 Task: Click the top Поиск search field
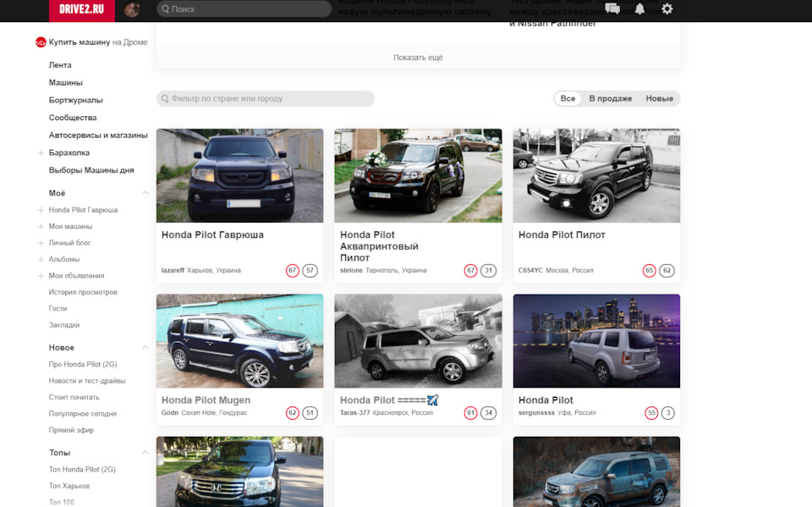(x=244, y=8)
